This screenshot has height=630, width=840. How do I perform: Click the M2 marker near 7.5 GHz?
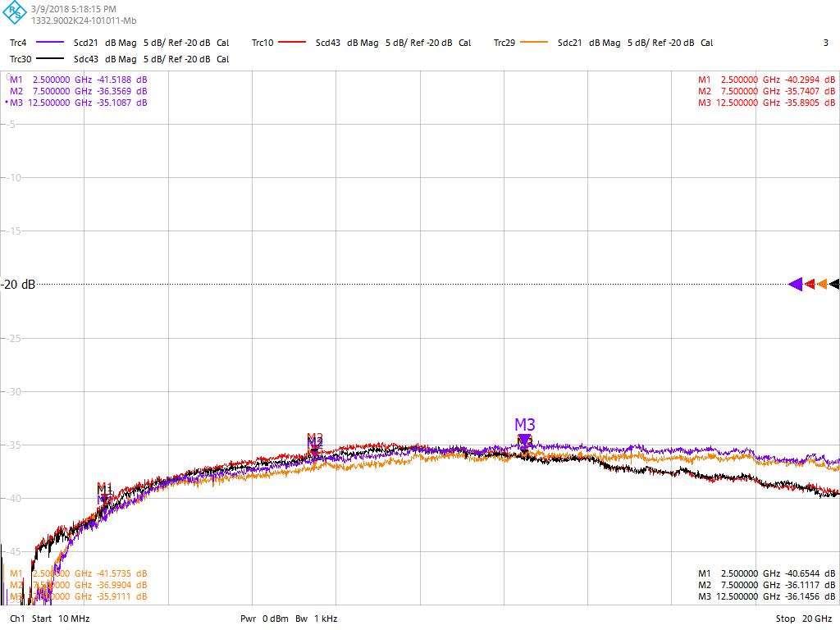coord(315,443)
